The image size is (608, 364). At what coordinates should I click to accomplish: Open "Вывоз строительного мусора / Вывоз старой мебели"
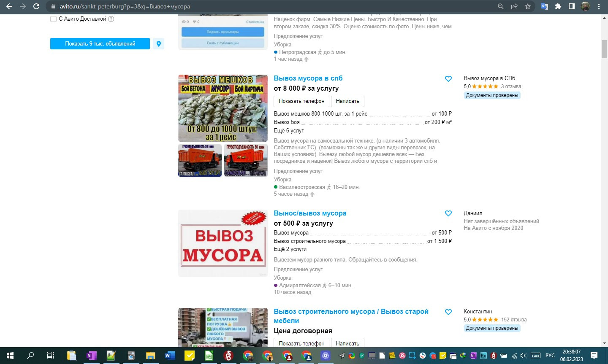(351, 316)
